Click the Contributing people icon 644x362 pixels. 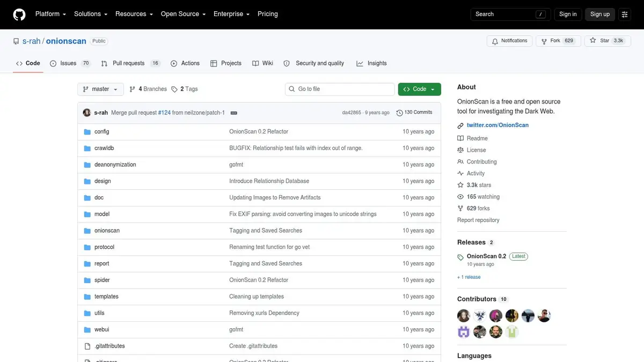460,161
